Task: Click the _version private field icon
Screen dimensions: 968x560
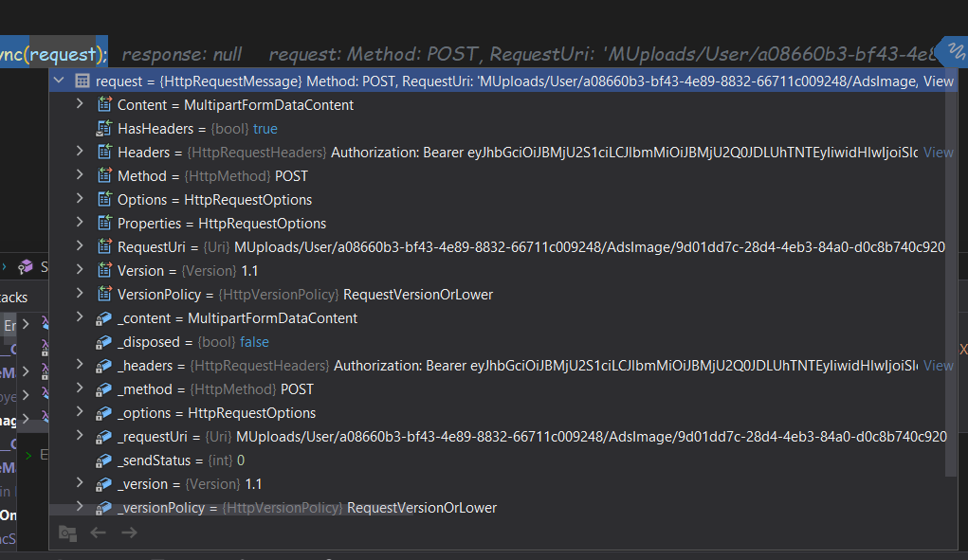Action: coord(103,484)
